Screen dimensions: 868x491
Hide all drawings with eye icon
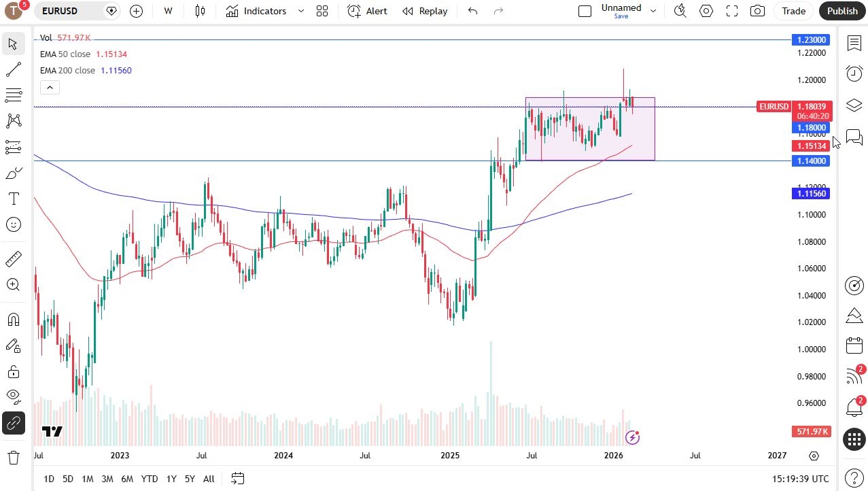[x=13, y=396]
